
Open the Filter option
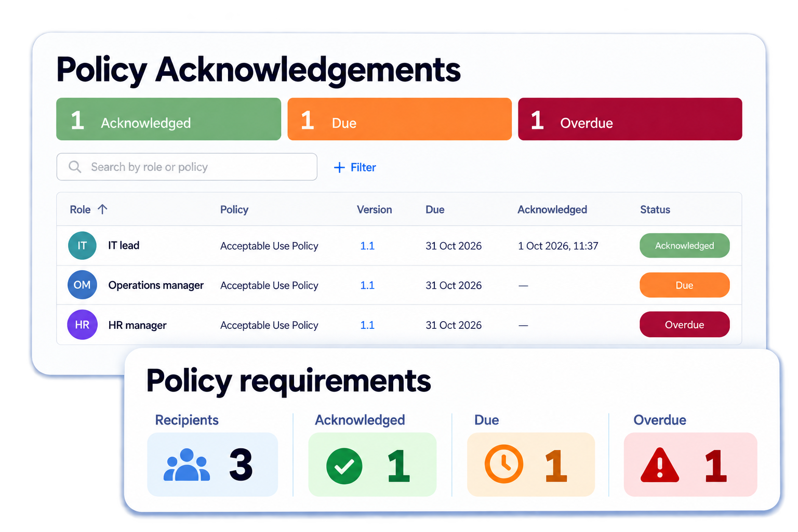(x=355, y=167)
